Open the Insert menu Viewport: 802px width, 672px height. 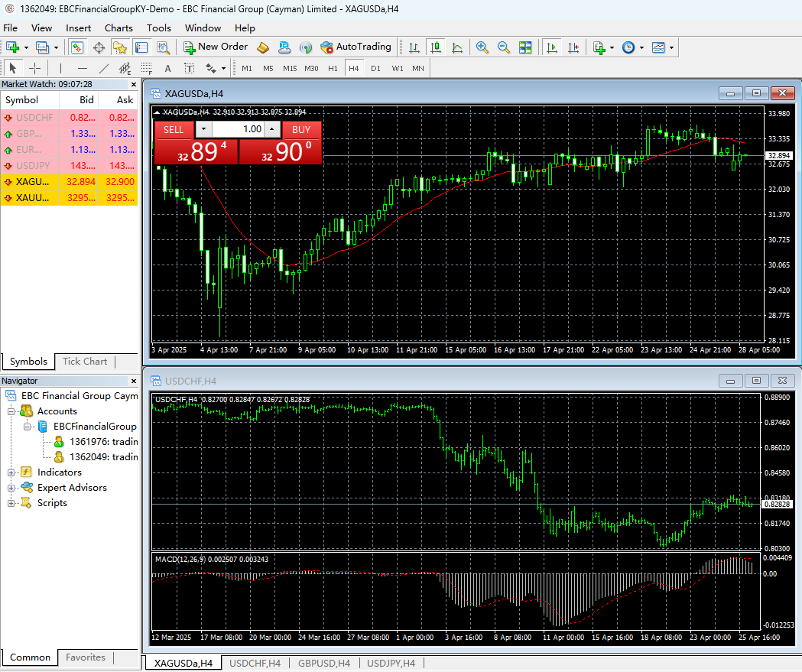click(x=78, y=28)
